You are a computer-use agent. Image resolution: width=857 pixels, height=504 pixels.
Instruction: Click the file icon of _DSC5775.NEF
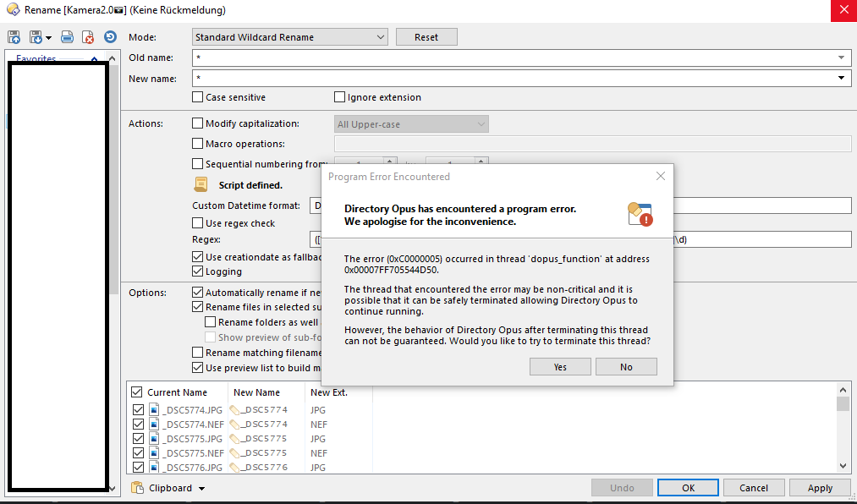pyautogui.click(x=155, y=452)
